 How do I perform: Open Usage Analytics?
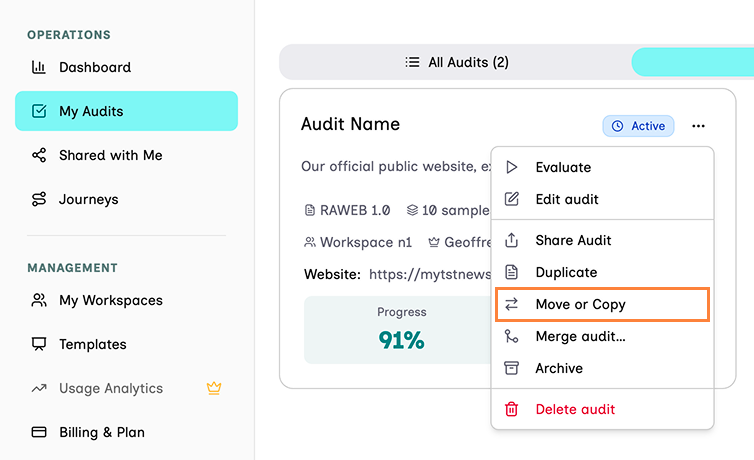(x=126, y=388)
